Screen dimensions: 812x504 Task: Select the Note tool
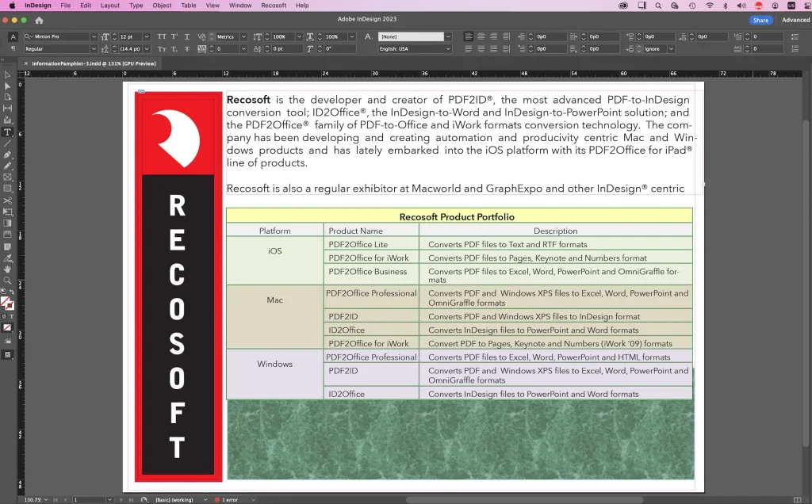click(7, 246)
